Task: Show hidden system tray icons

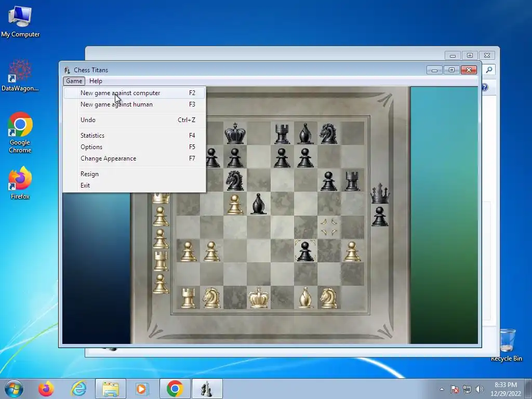Action: [442, 389]
